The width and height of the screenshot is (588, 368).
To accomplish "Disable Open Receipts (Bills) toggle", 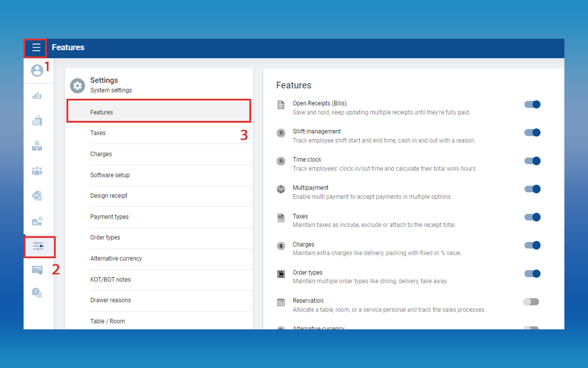I will [532, 105].
